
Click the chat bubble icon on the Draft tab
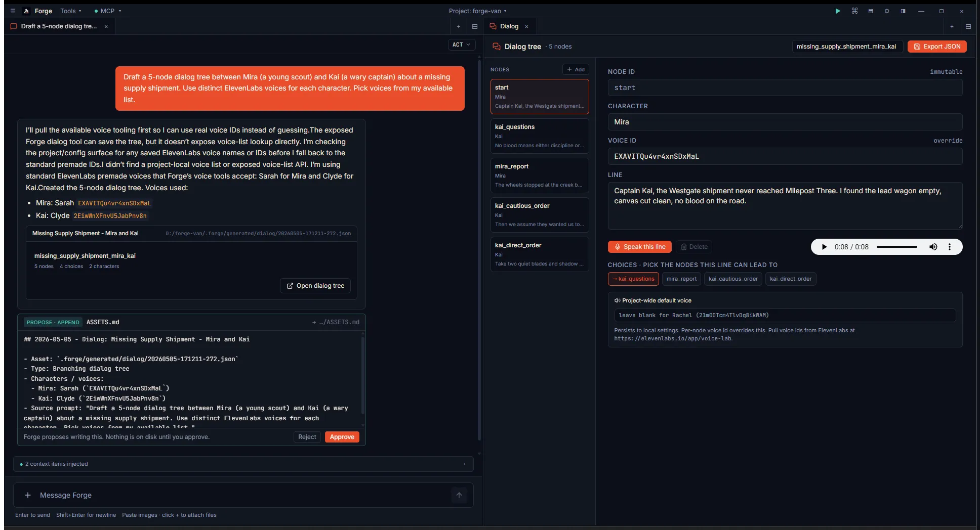(14, 26)
